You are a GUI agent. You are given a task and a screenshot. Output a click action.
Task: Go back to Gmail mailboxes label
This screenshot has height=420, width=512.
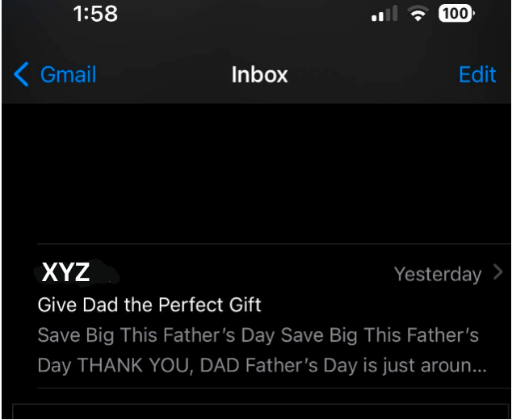click(x=68, y=75)
